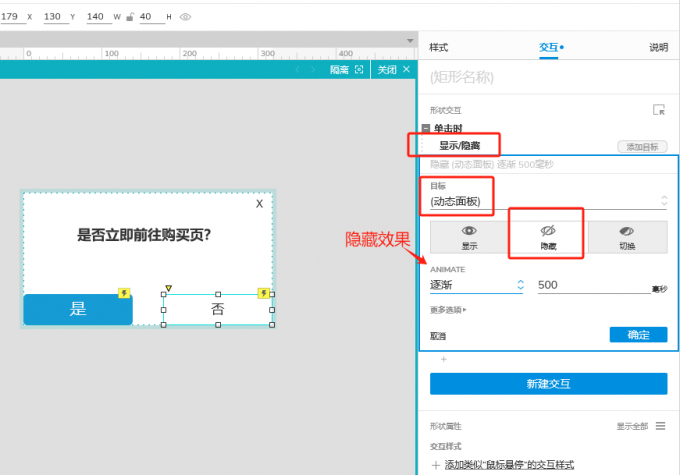Click the 是否立即前往购买页? text
Screen dimensions: 680x475
coord(144,235)
